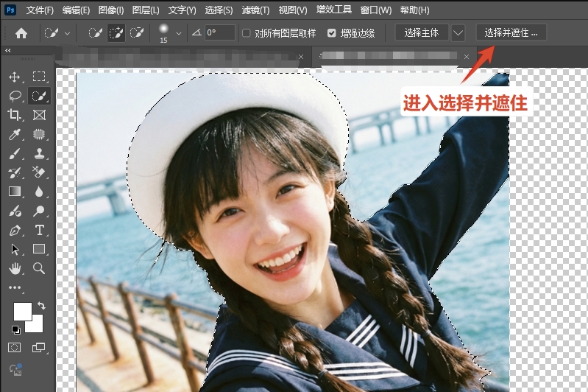Open the foreground color swatch
This screenshot has width=588, height=392.
[23, 311]
